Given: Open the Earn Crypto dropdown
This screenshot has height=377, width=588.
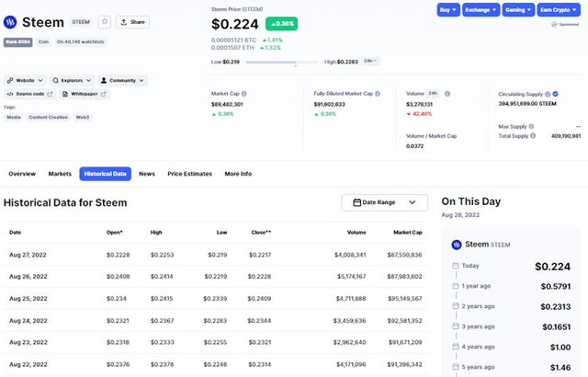Looking at the screenshot, I should pyautogui.click(x=559, y=10).
